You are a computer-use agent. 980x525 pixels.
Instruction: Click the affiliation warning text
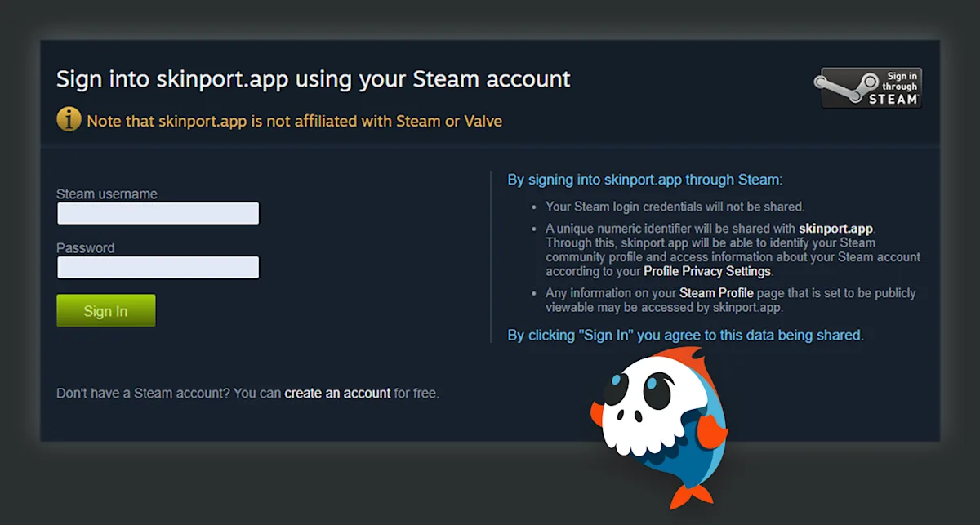coord(292,120)
